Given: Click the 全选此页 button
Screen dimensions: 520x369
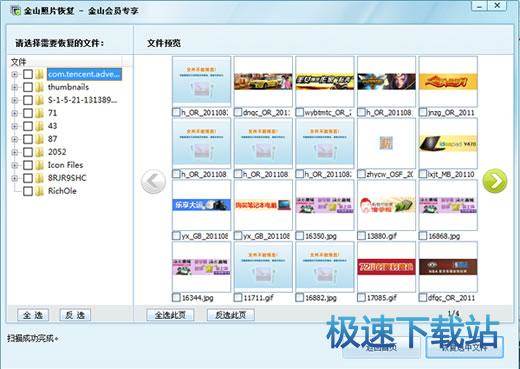Looking at the screenshot, I should pyautogui.click(x=170, y=315).
